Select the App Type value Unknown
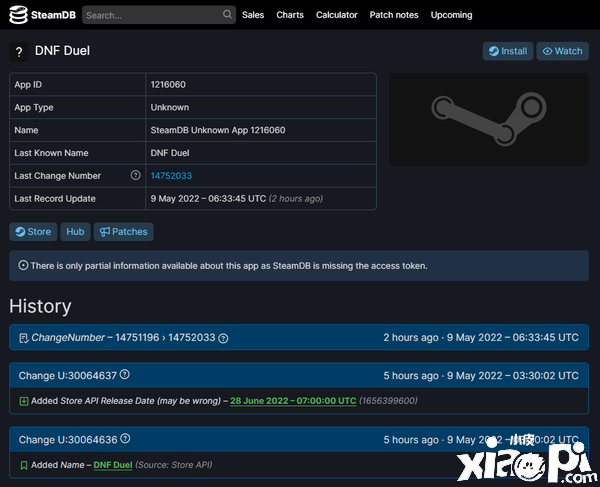This screenshot has height=487, width=600. click(170, 107)
